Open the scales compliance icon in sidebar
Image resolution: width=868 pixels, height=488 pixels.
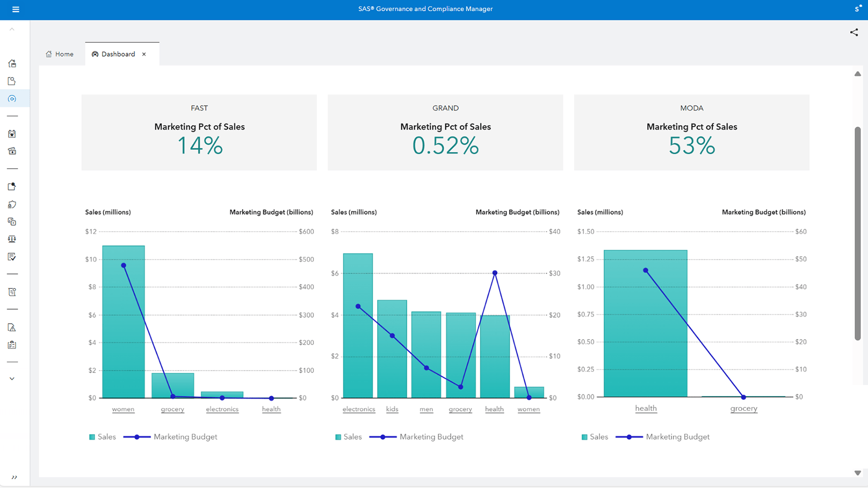(12, 238)
